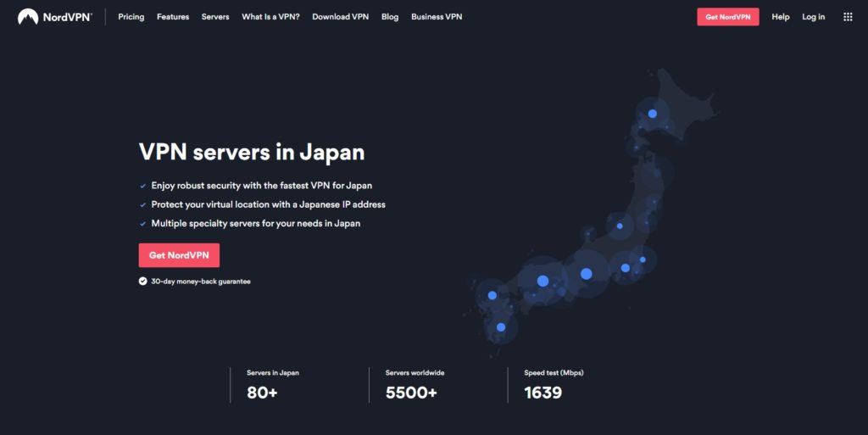Open the Help link
This screenshot has height=435, width=868.
781,17
